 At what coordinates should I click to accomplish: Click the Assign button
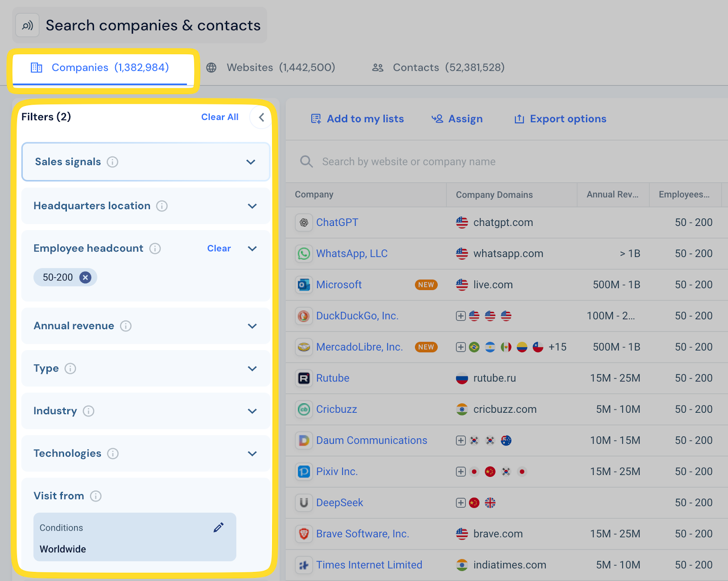click(457, 119)
